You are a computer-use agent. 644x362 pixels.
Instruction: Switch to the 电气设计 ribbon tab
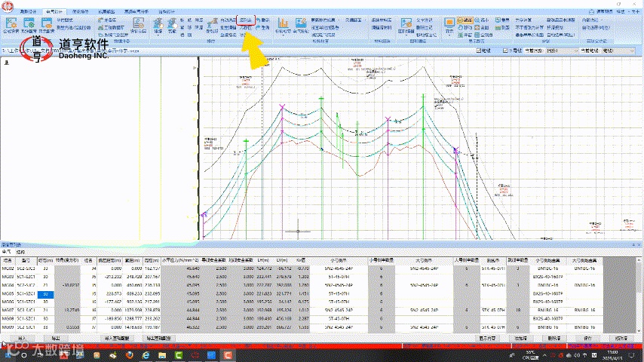[57, 13]
